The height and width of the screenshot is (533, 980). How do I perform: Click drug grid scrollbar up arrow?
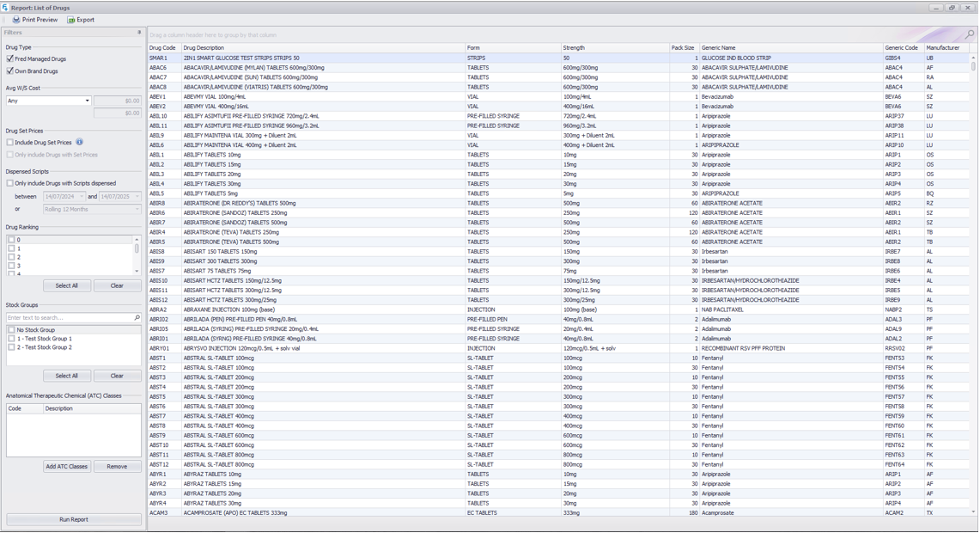tap(973, 58)
